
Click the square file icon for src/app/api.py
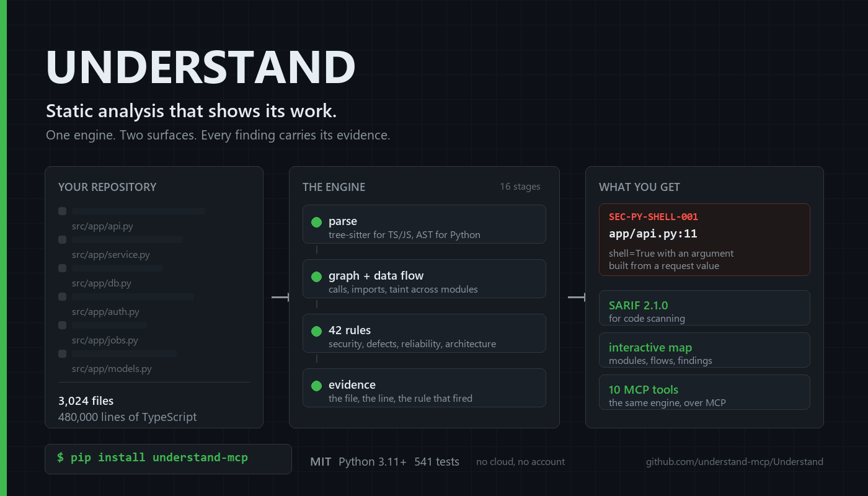pos(62,211)
